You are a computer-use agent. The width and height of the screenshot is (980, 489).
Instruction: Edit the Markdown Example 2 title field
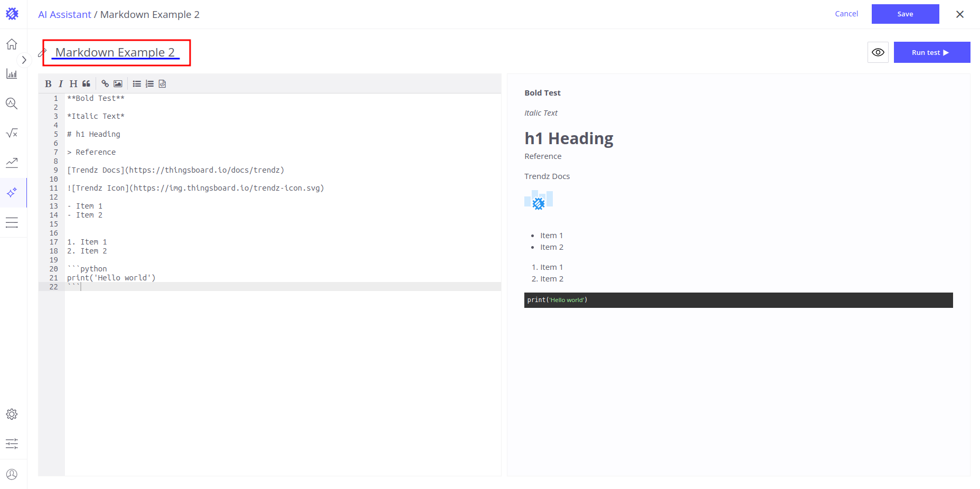pos(115,52)
